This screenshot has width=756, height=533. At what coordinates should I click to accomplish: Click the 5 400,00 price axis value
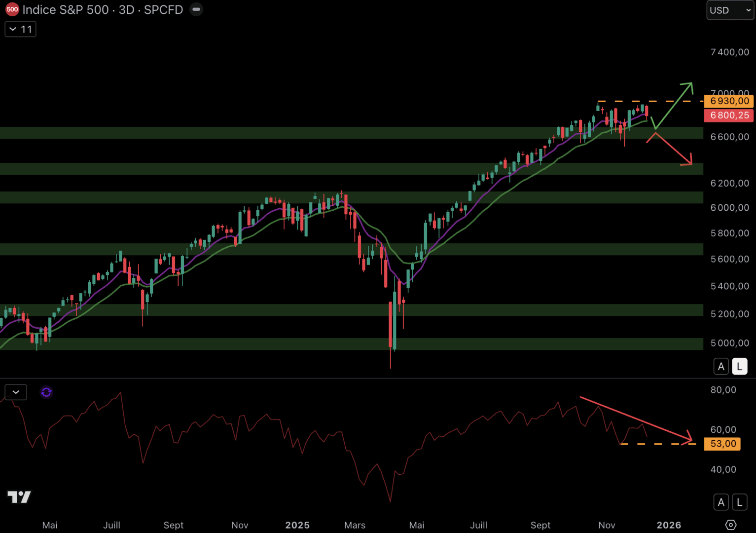(729, 286)
